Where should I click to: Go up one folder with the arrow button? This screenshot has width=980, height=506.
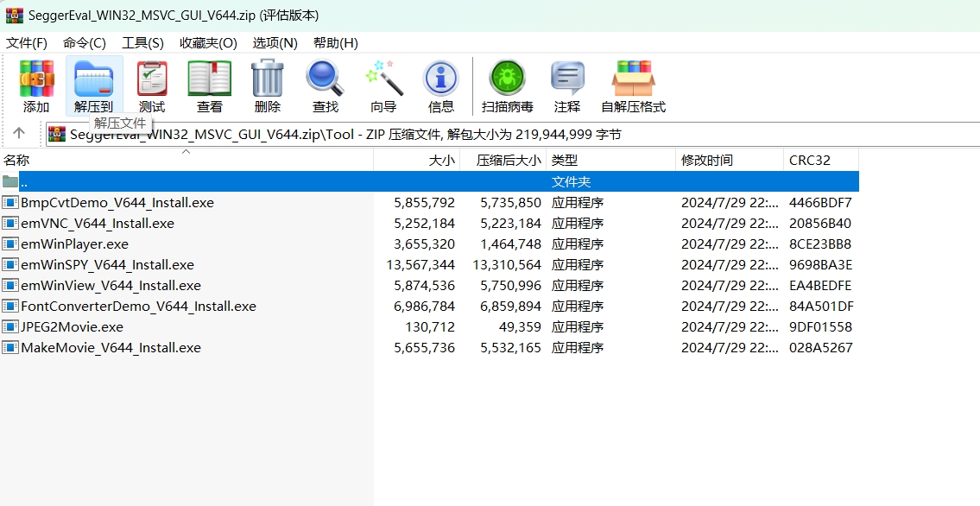point(19,133)
